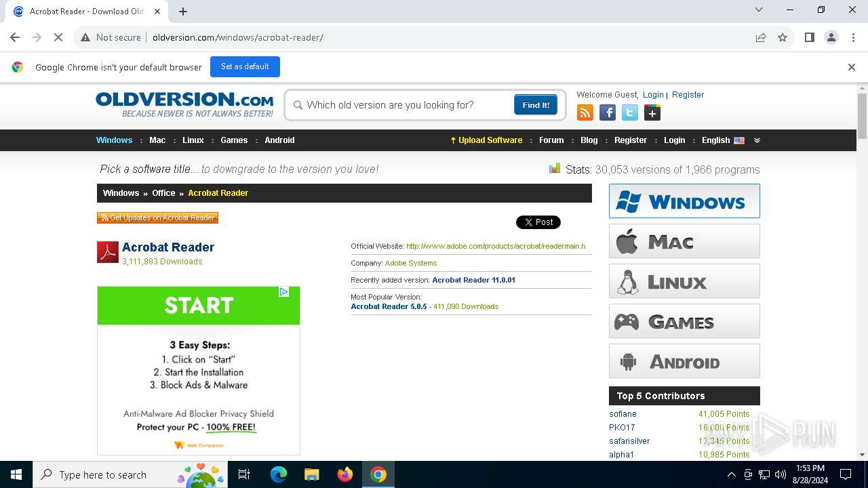Share this page using the share icon
The image size is (868, 488).
click(761, 37)
